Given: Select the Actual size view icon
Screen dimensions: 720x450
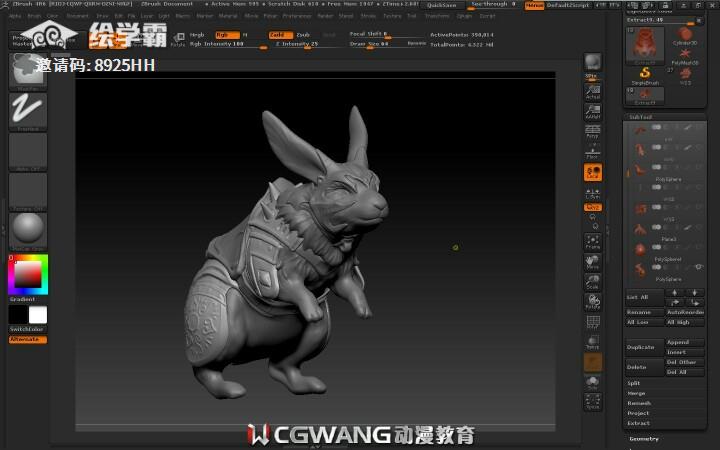Looking at the screenshot, I should click(592, 92).
